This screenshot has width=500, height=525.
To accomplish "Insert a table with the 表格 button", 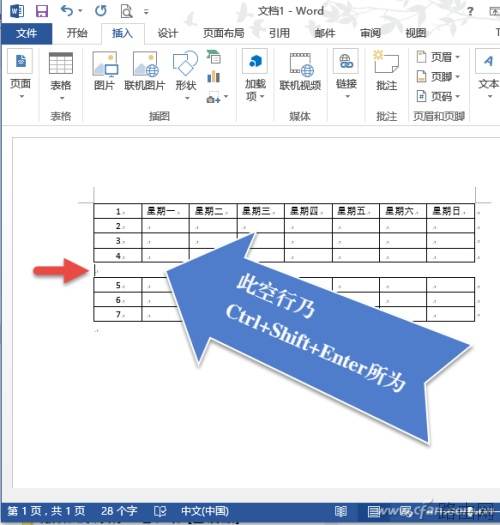I will tap(61, 76).
